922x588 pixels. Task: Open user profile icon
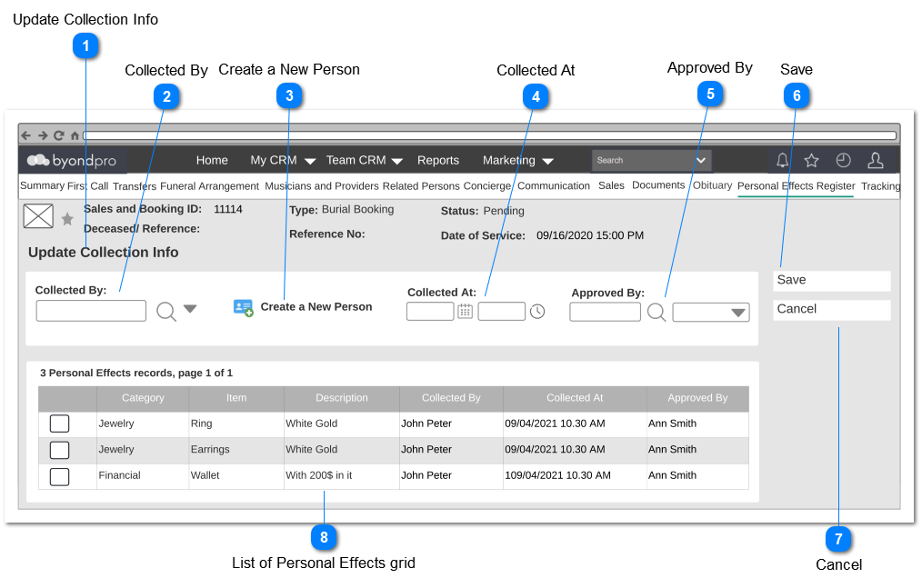pos(876,160)
